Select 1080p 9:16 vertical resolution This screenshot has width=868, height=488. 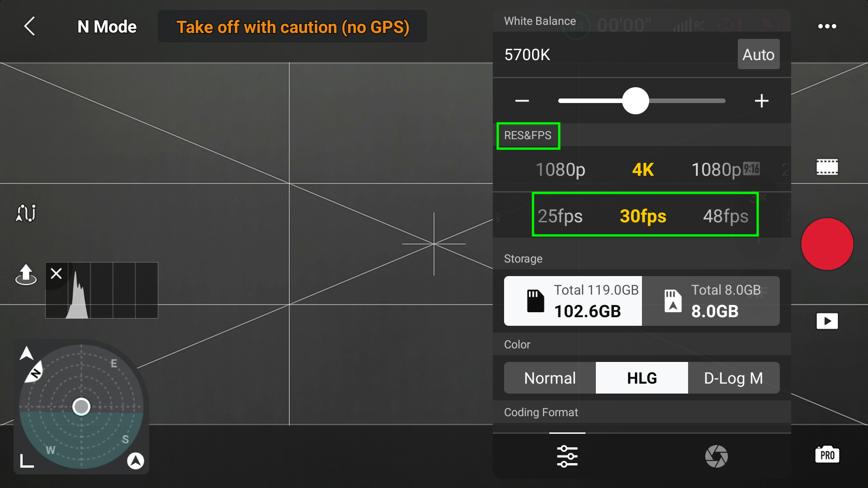pos(726,170)
